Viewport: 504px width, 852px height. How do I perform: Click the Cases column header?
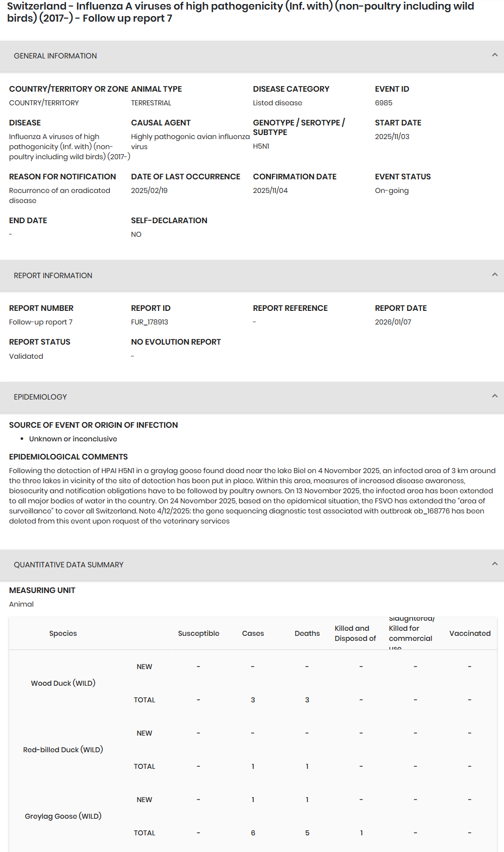point(253,633)
